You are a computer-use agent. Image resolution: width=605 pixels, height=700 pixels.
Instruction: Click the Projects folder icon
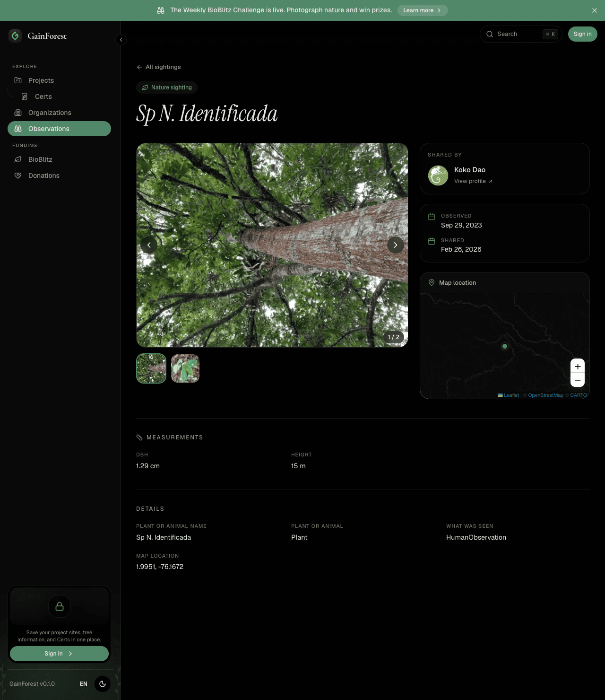tap(18, 80)
